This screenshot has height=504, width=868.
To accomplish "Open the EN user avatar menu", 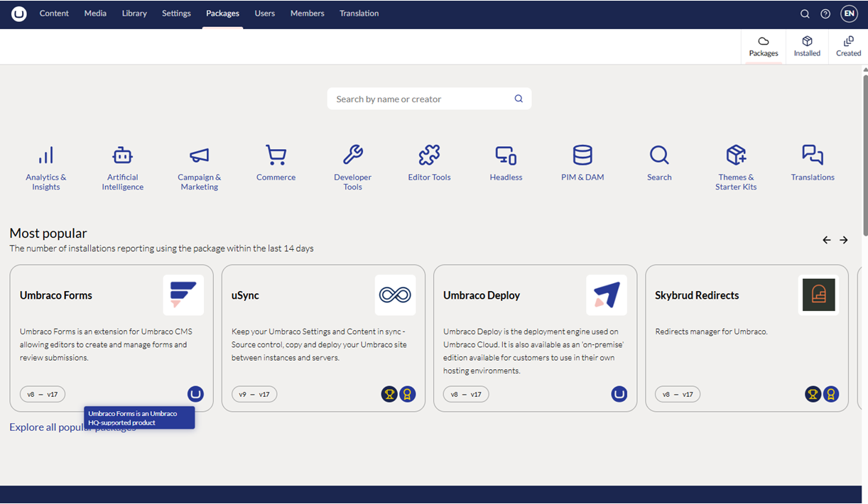I will pyautogui.click(x=849, y=13).
